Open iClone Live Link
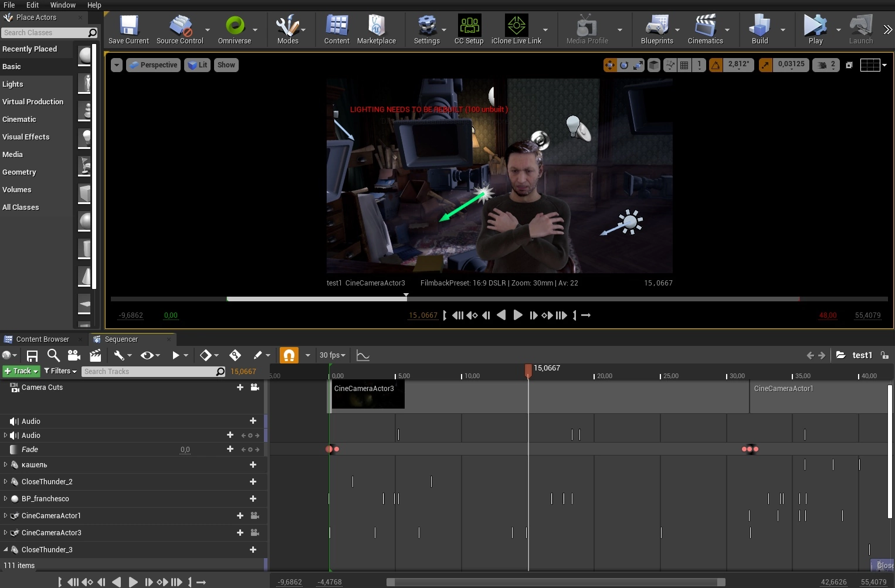Screen dimensions: 895x588 516,29
